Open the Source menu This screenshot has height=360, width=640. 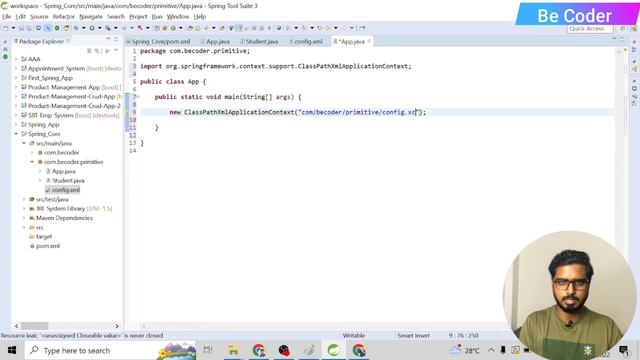[39, 17]
